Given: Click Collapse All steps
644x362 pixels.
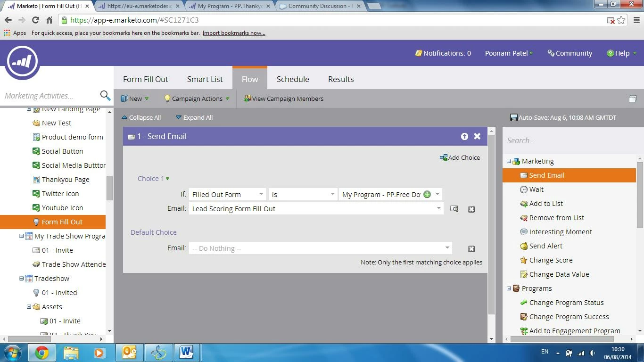Looking at the screenshot, I should [x=141, y=117].
